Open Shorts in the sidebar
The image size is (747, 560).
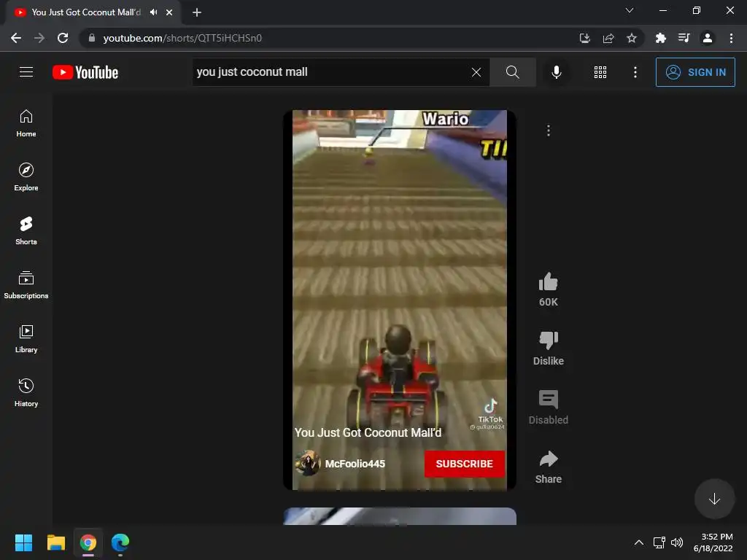pyautogui.click(x=26, y=231)
